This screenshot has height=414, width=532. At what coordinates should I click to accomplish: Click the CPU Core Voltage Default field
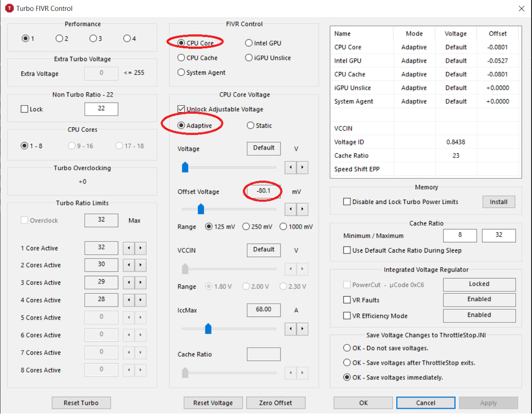click(263, 148)
